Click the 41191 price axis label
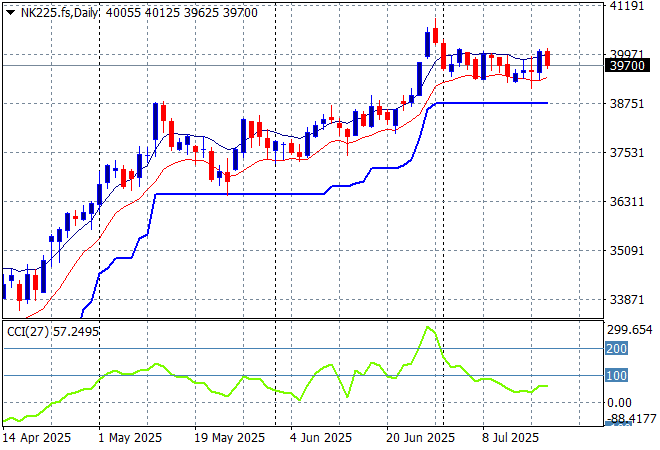 (626, 6)
